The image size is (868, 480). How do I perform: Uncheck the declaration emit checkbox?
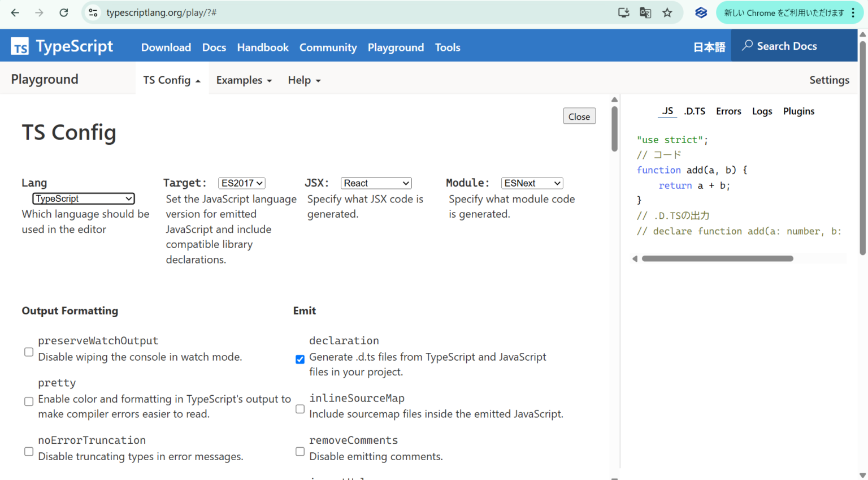[x=300, y=359]
